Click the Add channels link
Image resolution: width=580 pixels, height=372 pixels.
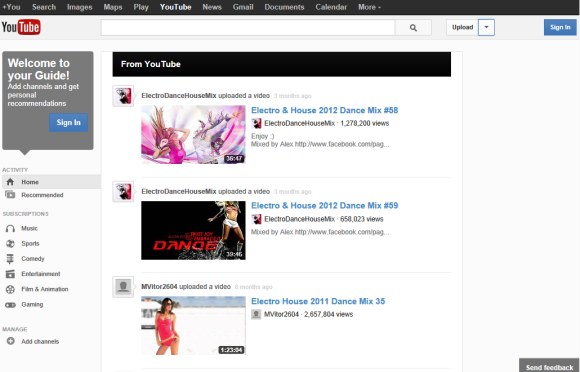(40, 341)
